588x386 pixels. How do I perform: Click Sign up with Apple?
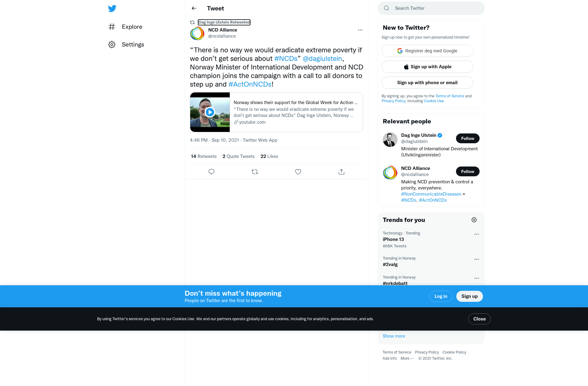[x=427, y=67]
